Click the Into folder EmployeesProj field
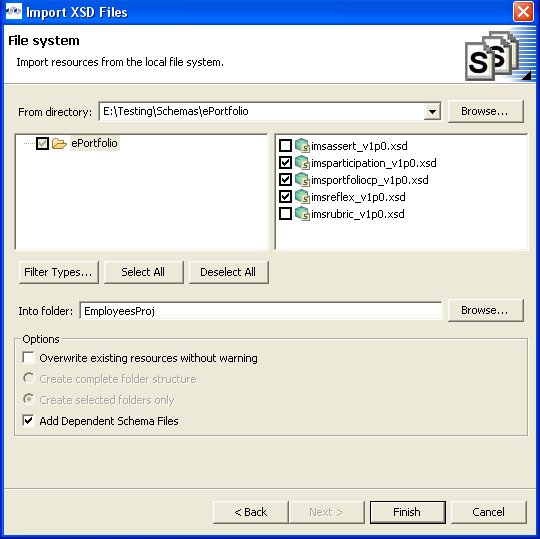Viewport: 540px width, 539px height. point(261,311)
